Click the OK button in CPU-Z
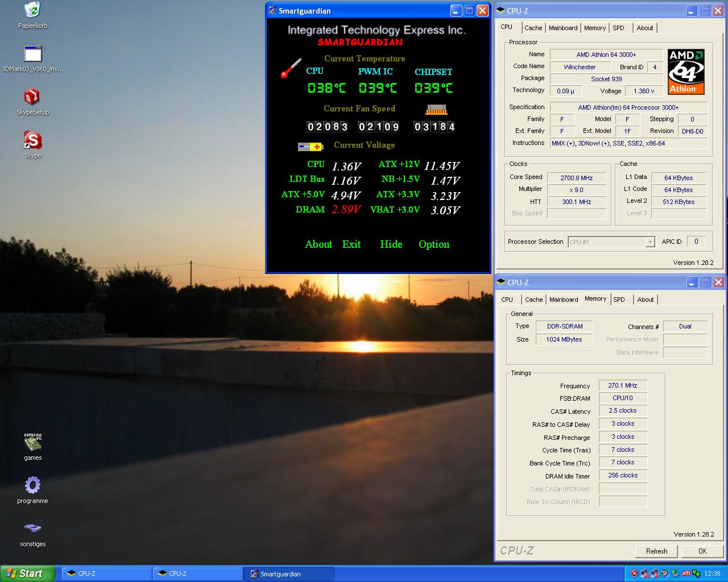Viewport: 728px width, 582px height. (702, 551)
